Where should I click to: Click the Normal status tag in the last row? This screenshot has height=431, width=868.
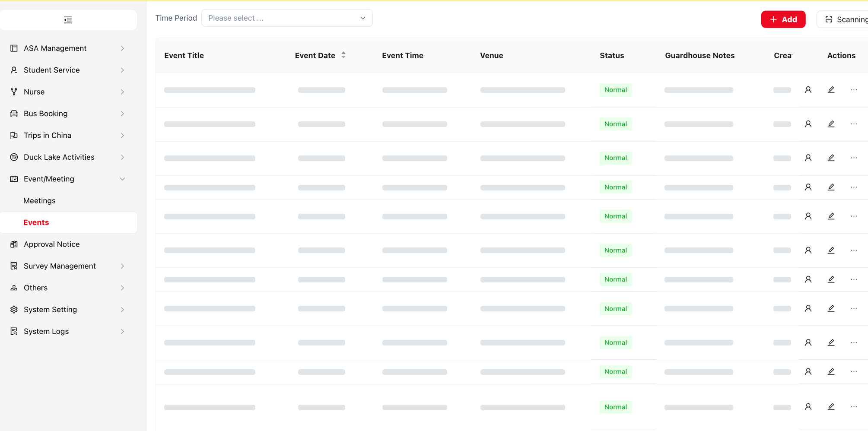tap(616, 407)
